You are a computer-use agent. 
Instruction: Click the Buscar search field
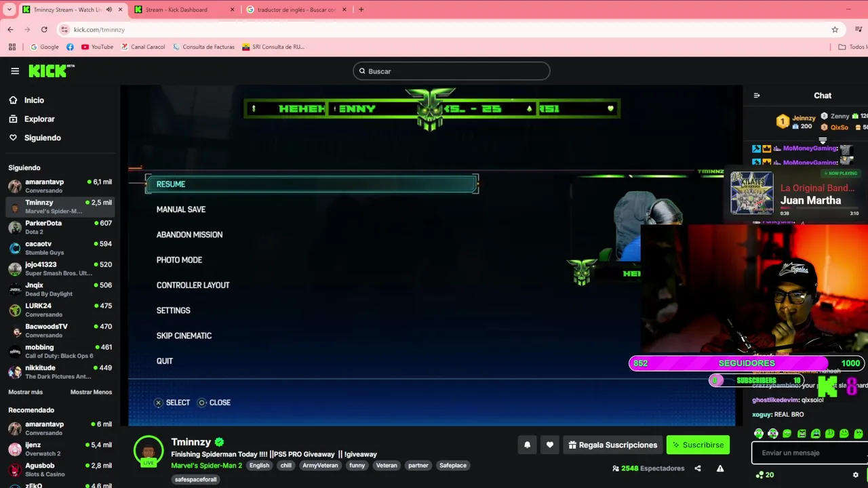coord(452,71)
